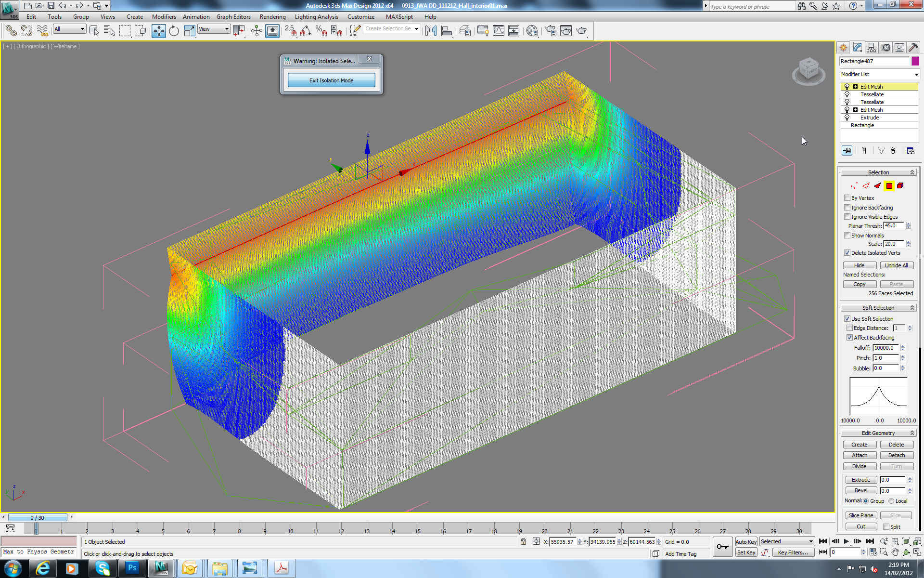Click the Unhide All button

897,265
